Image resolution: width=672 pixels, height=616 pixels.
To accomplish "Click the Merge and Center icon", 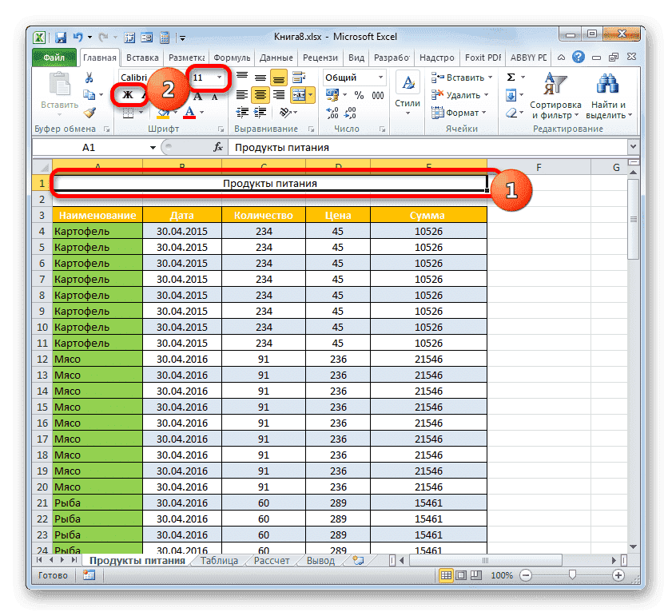I will [x=299, y=94].
